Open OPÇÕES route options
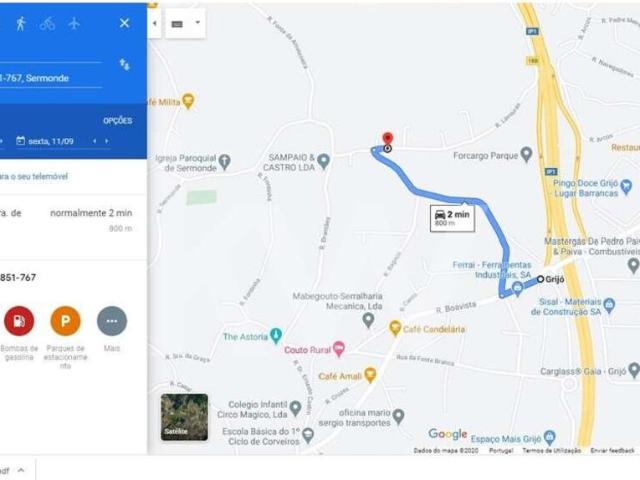This screenshot has width=640, height=480. 118,121
